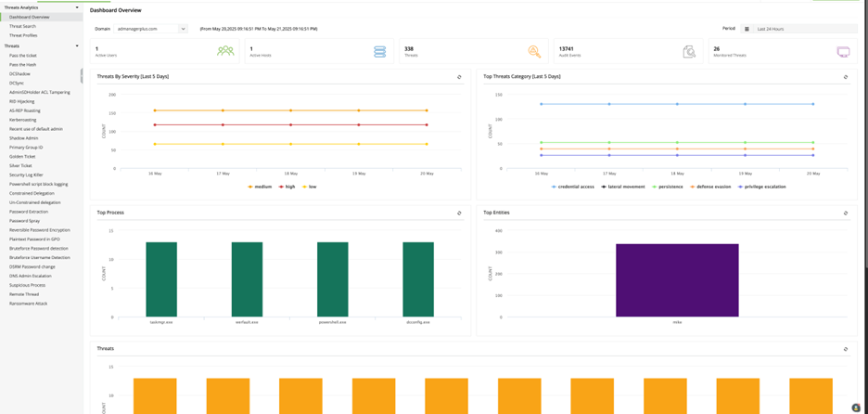Toggle the high severity legend series
Image resolution: width=868 pixels, height=414 pixels.
click(287, 187)
